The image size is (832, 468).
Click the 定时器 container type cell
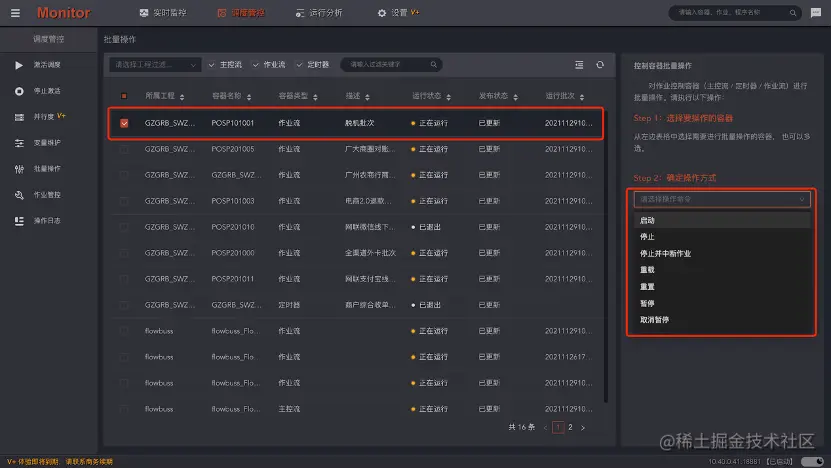289,305
